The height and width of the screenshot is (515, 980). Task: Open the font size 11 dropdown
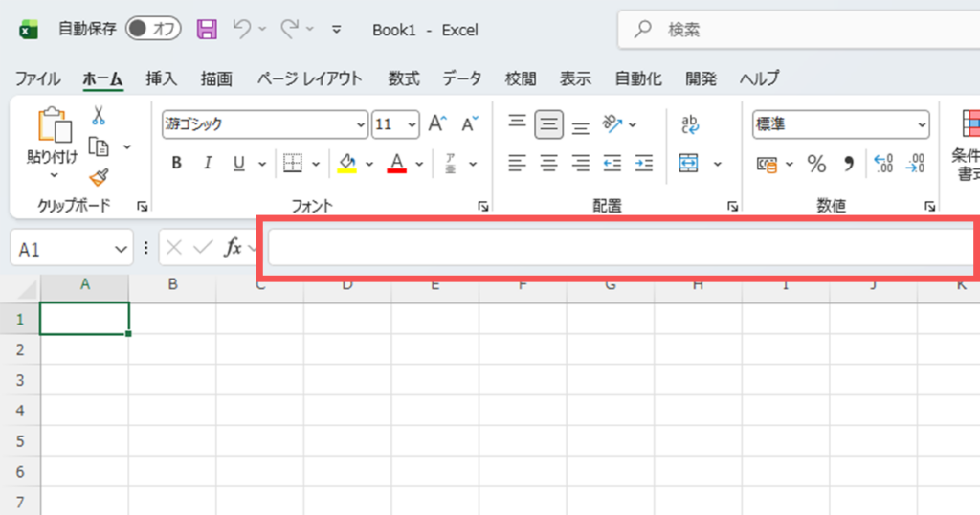tap(412, 125)
